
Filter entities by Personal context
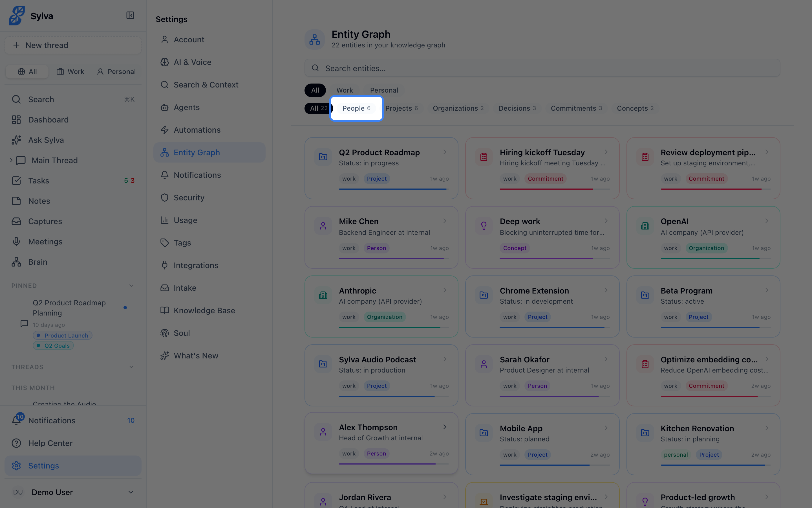tap(384, 90)
